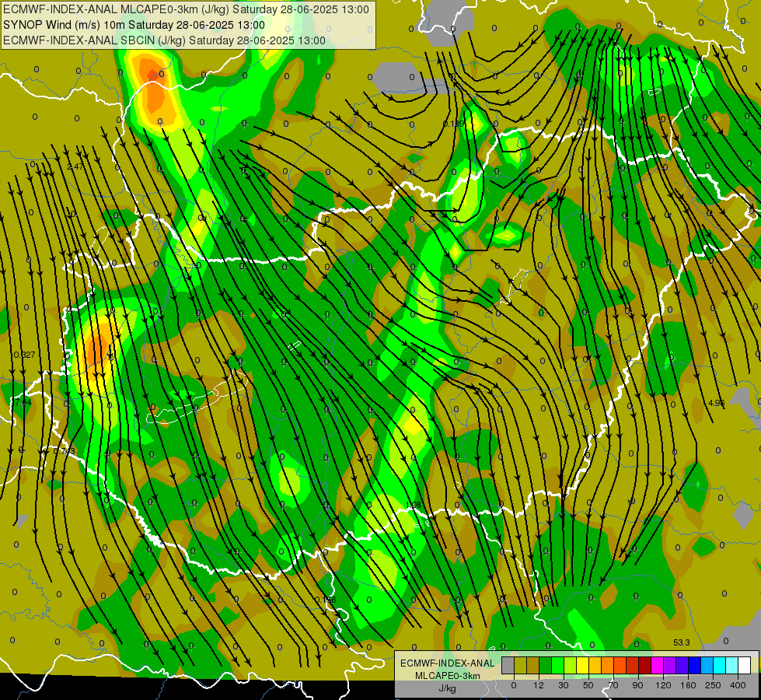Screen dimensions: 761x700
Task: Click the legend tick value '120'
Action: (664, 685)
